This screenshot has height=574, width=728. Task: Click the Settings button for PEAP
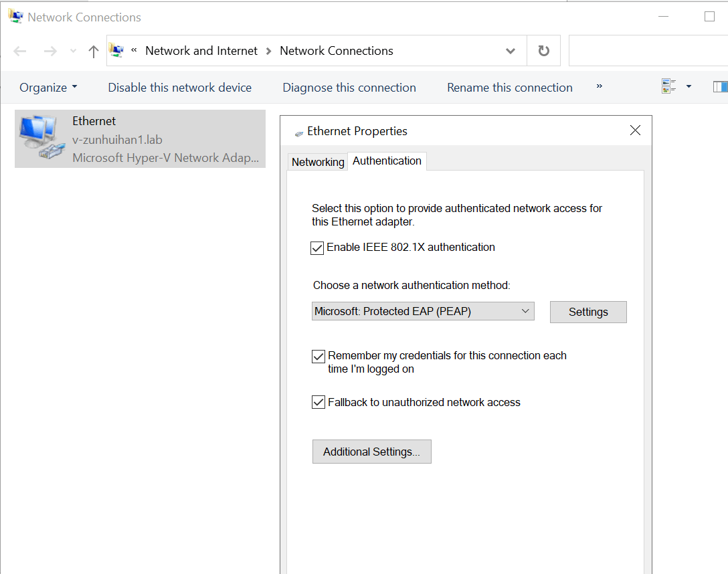click(x=588, y=312)
